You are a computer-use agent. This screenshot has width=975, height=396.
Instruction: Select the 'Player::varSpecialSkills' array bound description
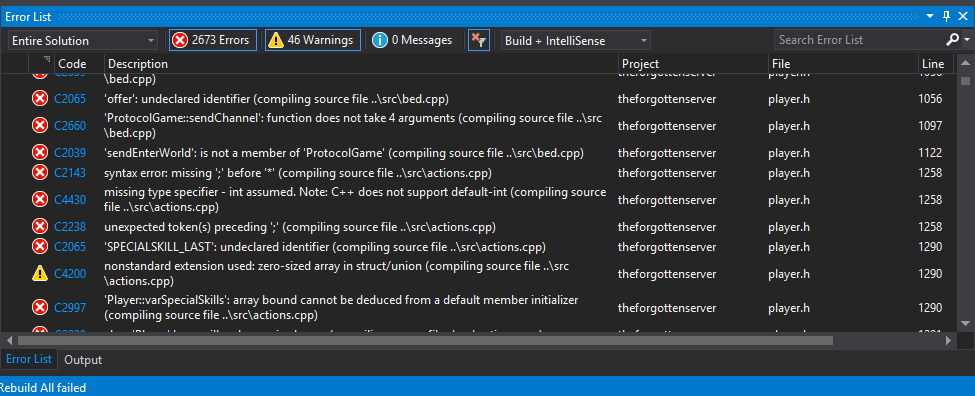coord(341,307)
